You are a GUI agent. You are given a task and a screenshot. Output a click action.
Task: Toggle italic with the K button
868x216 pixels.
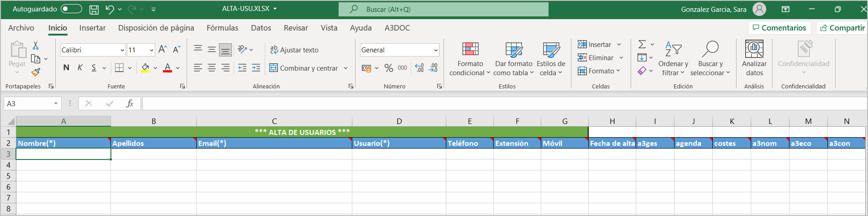point(80,68)
